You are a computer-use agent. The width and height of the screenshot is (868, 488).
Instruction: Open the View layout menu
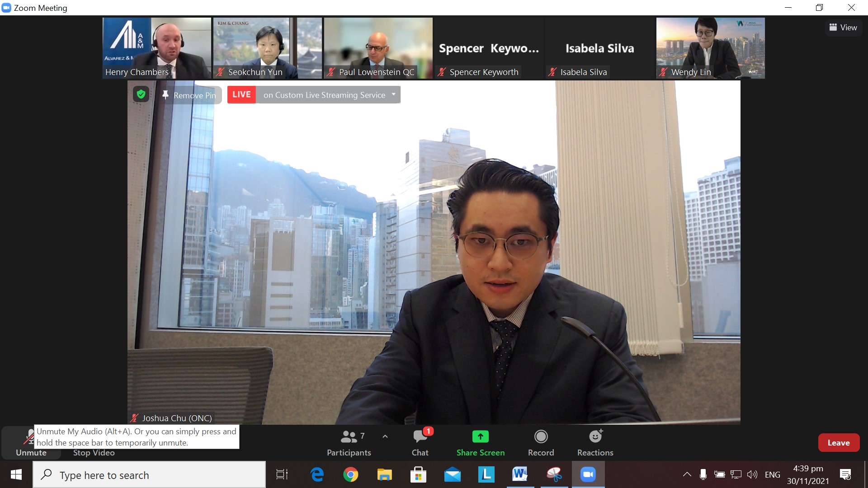843,28
